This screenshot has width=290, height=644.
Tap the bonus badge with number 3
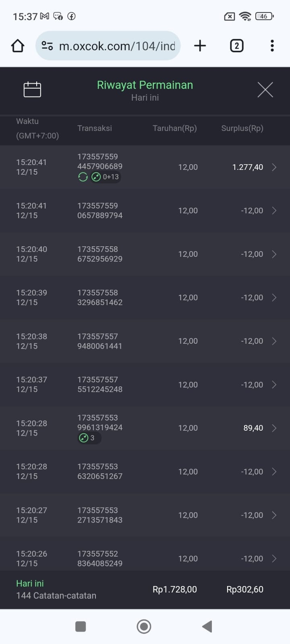[x=89, y=438]
